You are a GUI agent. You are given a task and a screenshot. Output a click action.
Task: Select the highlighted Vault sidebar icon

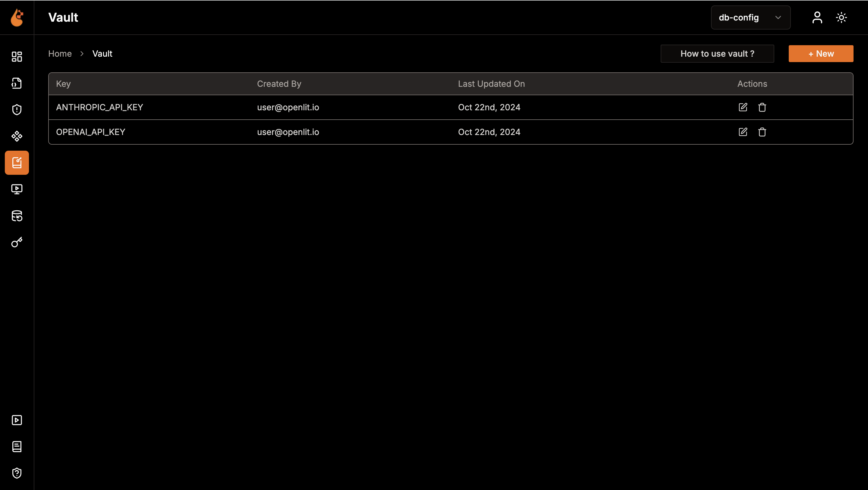point(17,163)
